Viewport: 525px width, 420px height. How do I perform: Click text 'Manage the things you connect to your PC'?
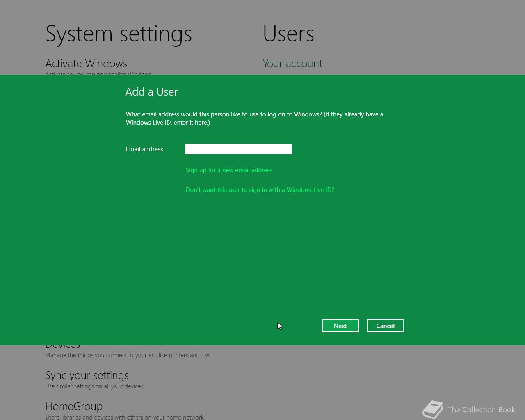(100, 355)
